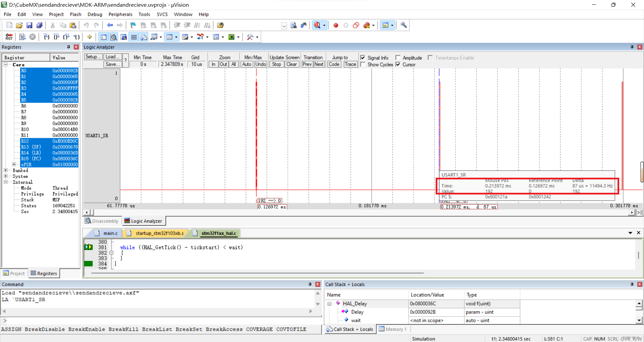Toggle the Call Stack Window toolbar icon
Image resolution: width=644 pixels, height=342 pixels.
(x=144, y=37)
